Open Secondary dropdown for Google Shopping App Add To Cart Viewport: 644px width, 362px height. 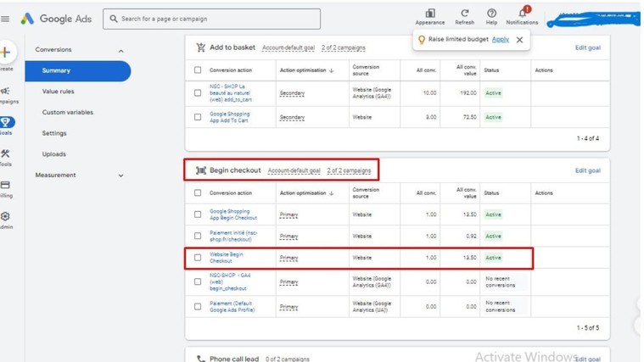click(x=292, y=117)
